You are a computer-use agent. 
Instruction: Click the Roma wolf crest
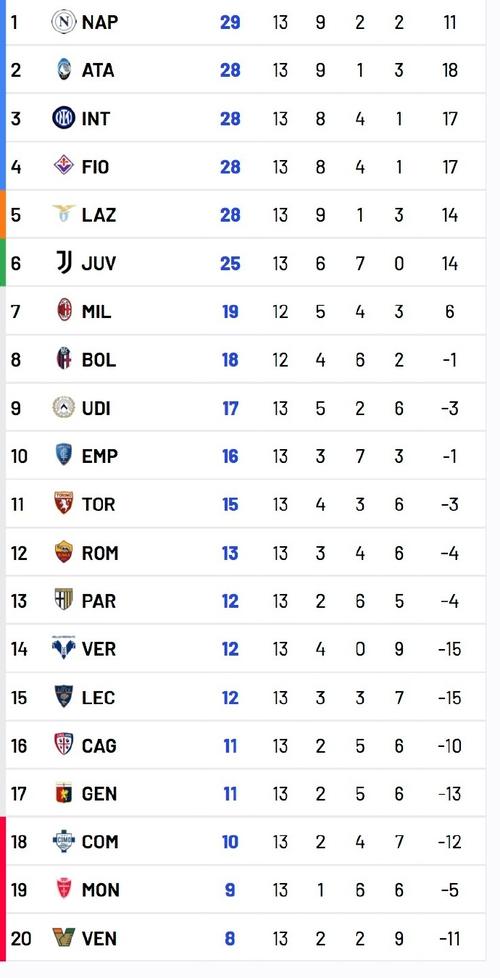(63, 553)
